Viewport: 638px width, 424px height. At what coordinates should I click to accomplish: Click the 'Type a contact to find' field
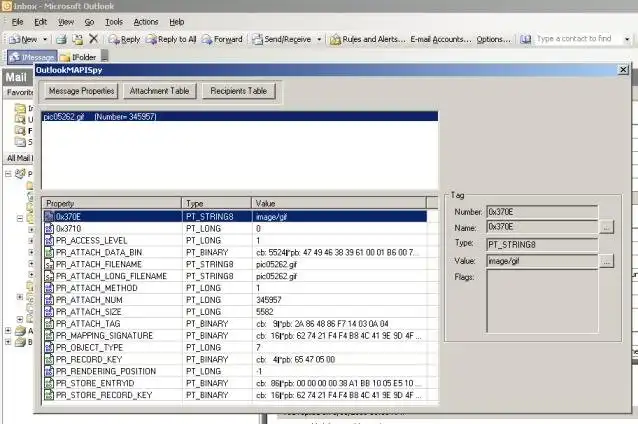pyautogui.click(x=578, y=39)
